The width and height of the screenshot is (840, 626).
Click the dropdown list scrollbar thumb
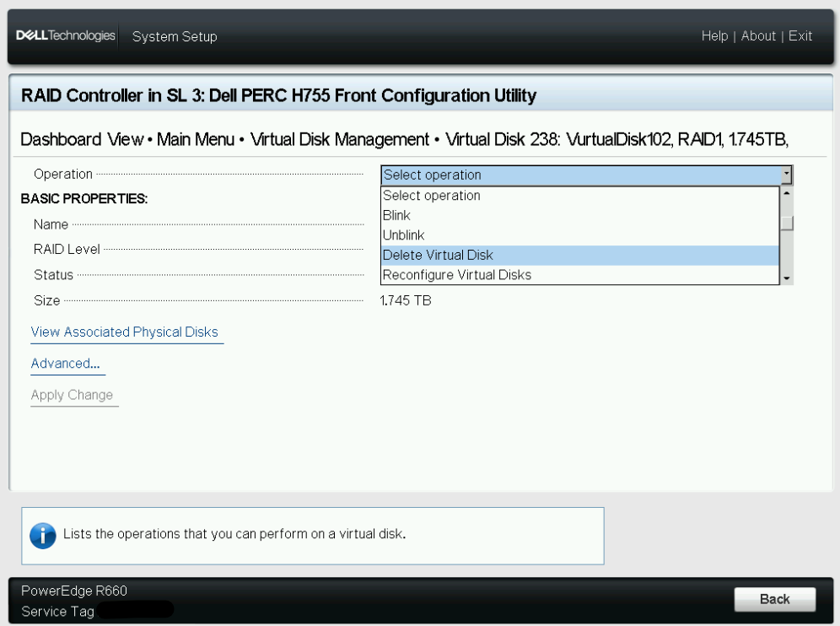click(786, 223)
